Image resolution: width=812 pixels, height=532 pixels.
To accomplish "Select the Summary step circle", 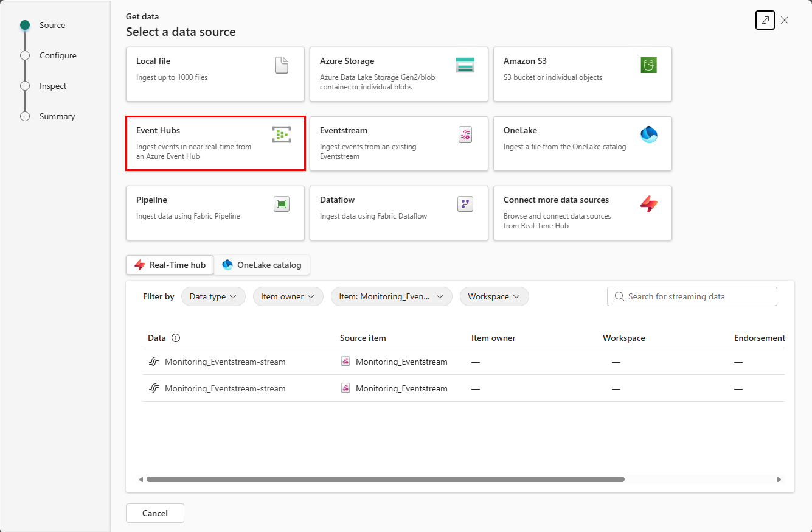I will [25, 116].
